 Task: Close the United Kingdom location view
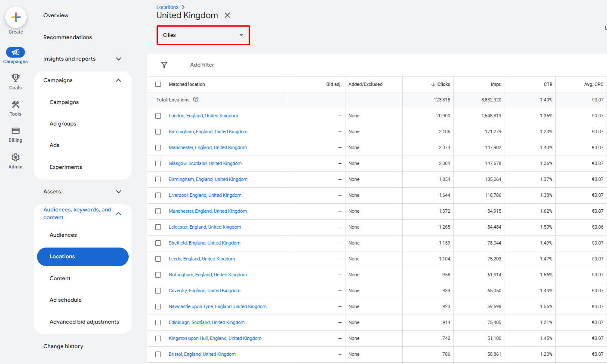227,15
